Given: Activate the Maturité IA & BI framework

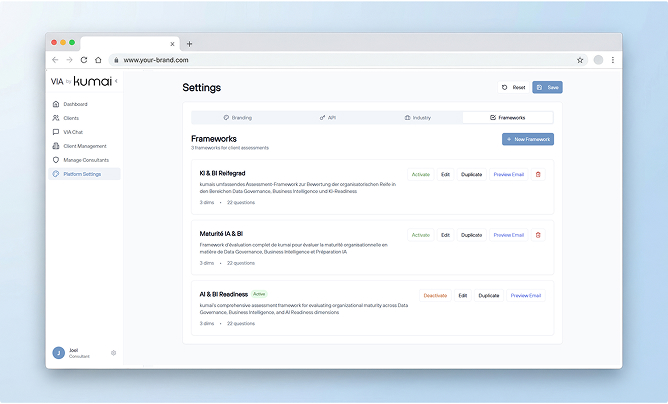Looking at the screenshot, I should coord(420,235).
